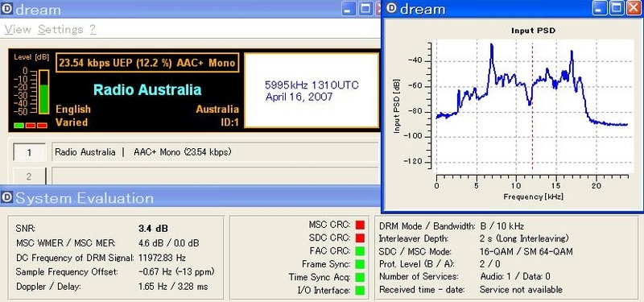Viewport: 644px width, 302px height.
Task: Click the Australia country label
Action: [x=217, y=110]
